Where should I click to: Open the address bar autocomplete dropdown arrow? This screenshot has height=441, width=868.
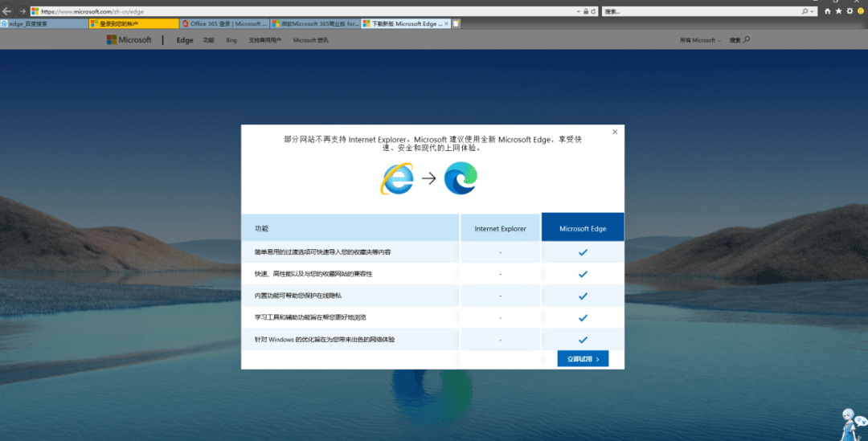pos(579,11)
